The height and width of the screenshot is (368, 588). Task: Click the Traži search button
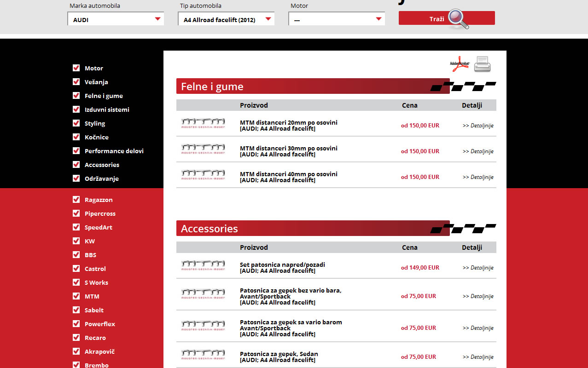pos(447,18)
